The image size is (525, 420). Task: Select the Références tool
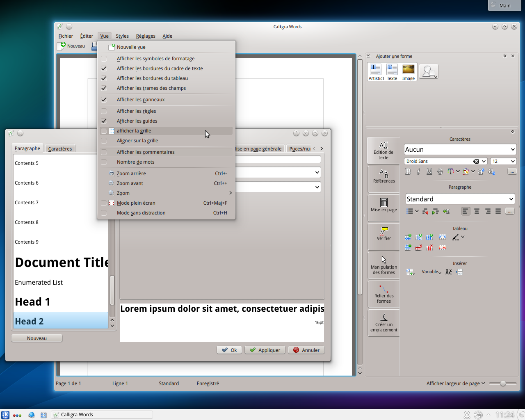point(383,179)
